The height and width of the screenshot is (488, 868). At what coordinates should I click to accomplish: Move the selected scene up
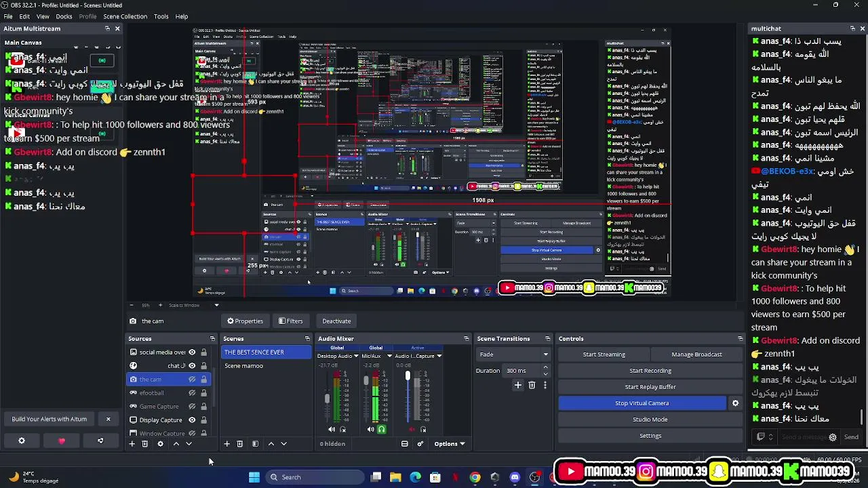click(271, 444)
